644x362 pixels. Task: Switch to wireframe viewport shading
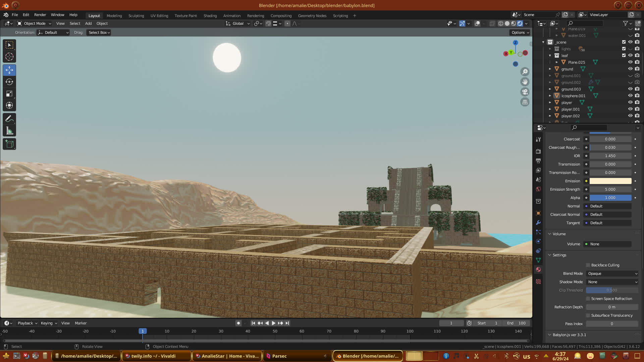pos(501,23)
